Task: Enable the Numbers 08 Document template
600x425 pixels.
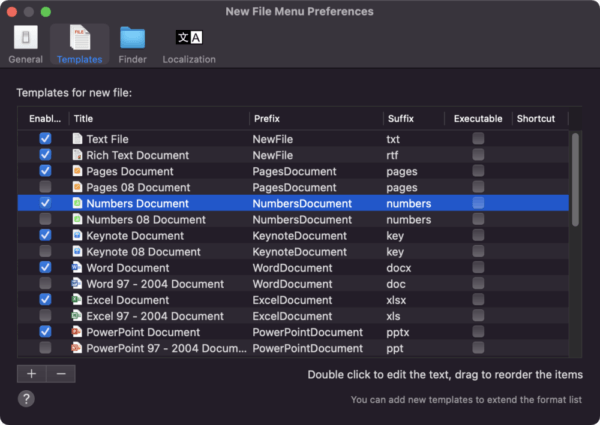Action: [x=45, y=219]
